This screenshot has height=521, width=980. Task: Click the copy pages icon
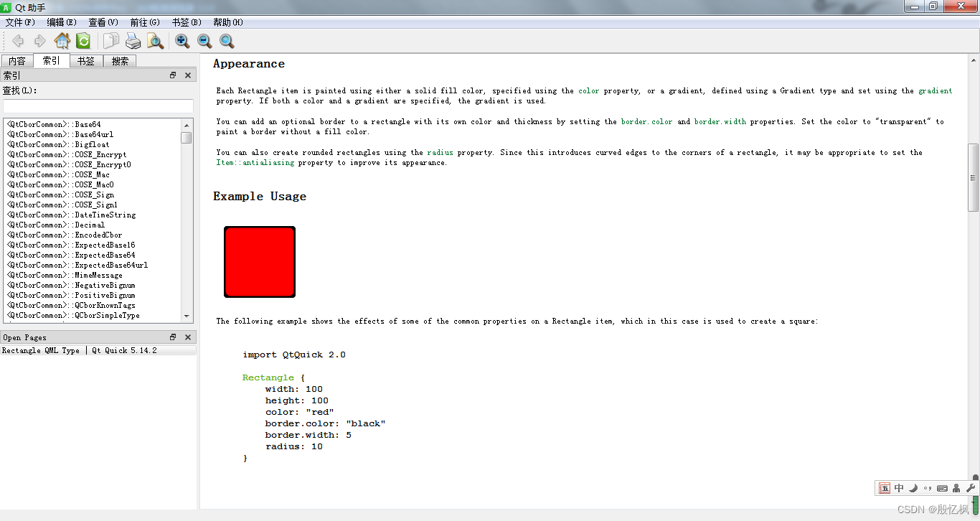coord(109,41)
